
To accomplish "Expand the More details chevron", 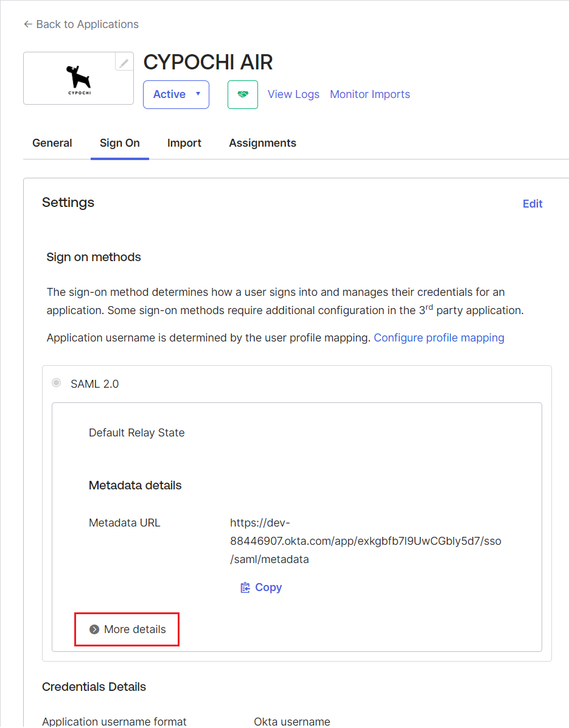I will [x=94, y=629].
